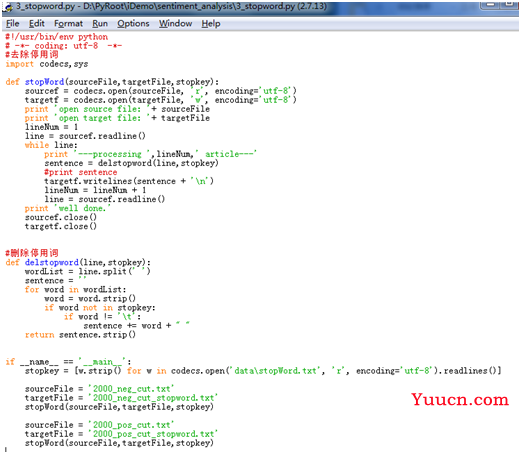Open the Options menu
Image resolution: width=521 pixels, height=454 pixels.
pos(133,24)
